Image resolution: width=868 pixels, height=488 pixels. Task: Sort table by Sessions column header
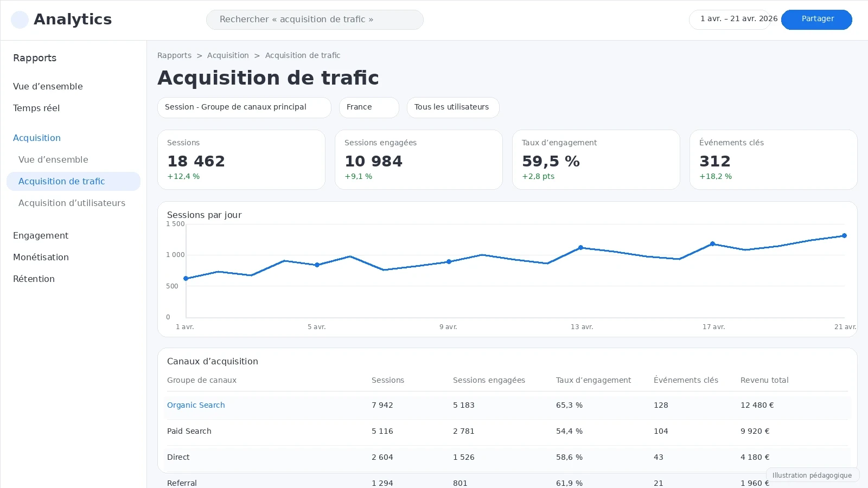pyautogui.click(x=388, y=380)
